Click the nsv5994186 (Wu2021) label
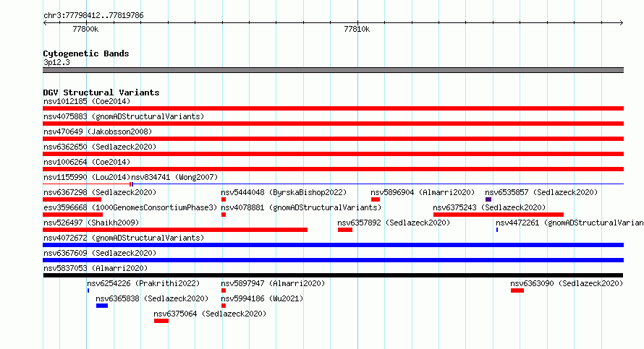 pyautogui.click(x=262, y=298)
